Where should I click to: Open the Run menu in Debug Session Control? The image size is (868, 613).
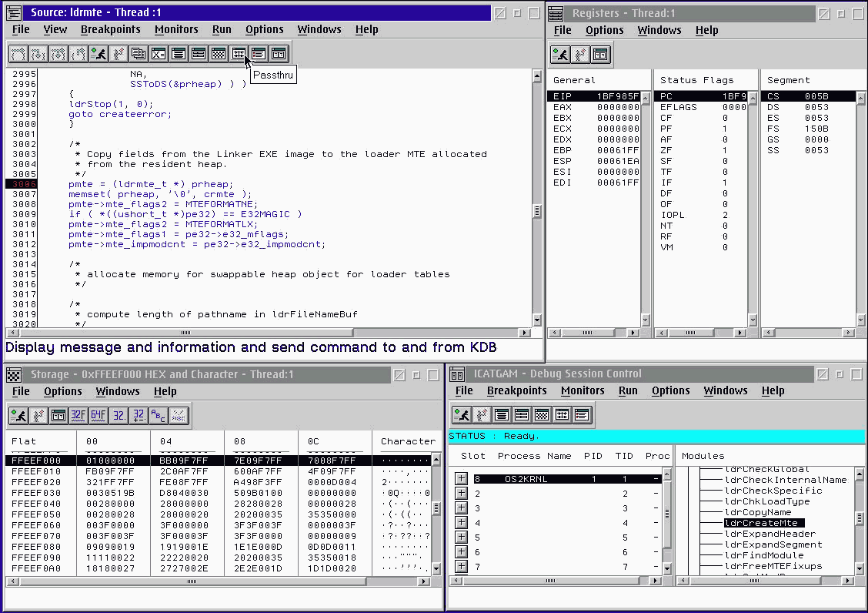click(x=628, y=391)
